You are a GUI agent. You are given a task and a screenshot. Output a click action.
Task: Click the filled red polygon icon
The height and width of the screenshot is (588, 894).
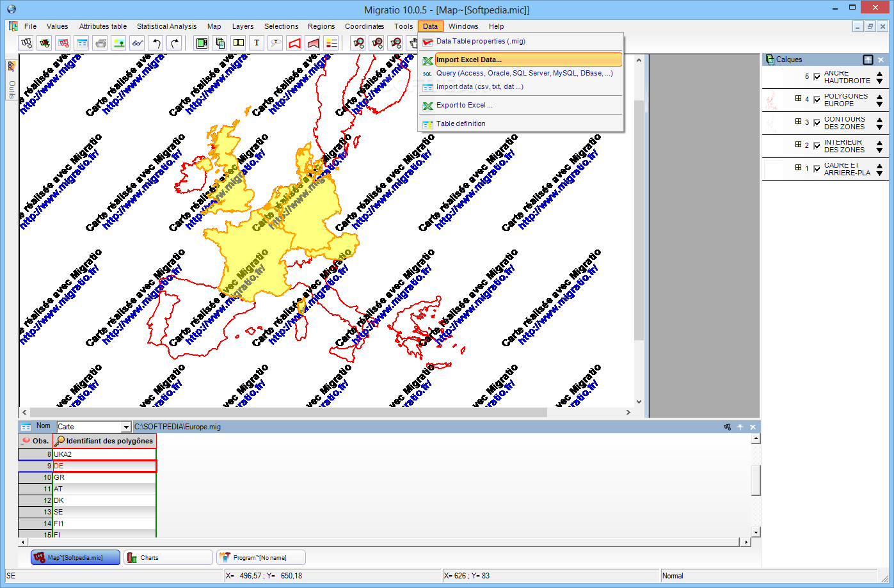coord(313,43)
